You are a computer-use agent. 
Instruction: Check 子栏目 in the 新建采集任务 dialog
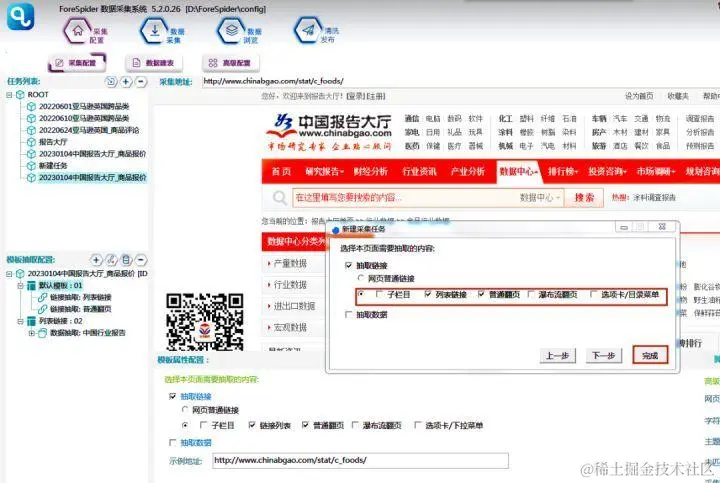point(379,294)
